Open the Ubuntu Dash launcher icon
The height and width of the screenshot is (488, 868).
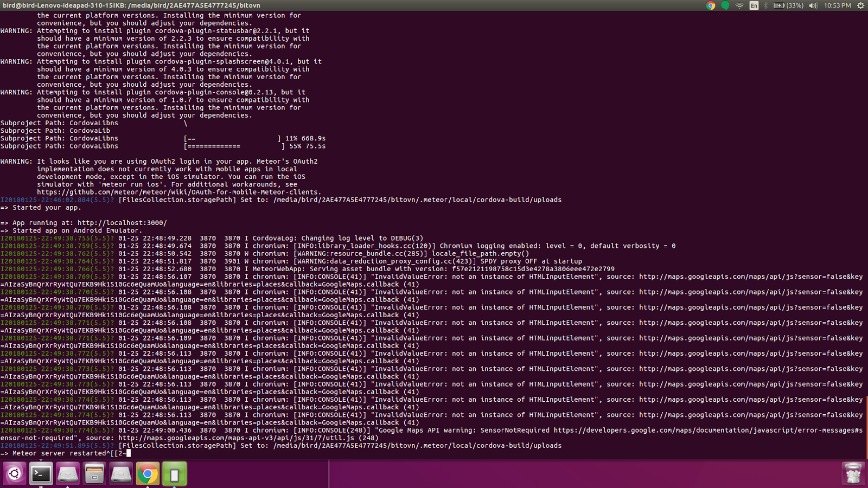[15, 473]
